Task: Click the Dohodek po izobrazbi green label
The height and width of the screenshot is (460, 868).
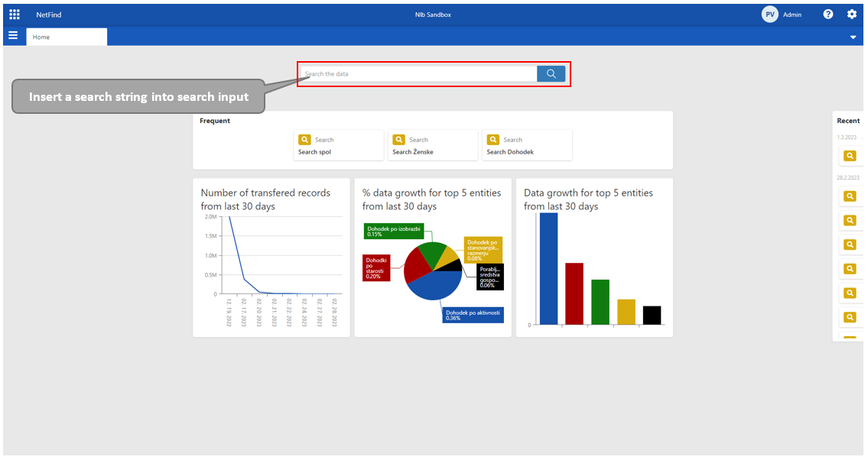Action: pyautogui.click(x=393, y=231)
